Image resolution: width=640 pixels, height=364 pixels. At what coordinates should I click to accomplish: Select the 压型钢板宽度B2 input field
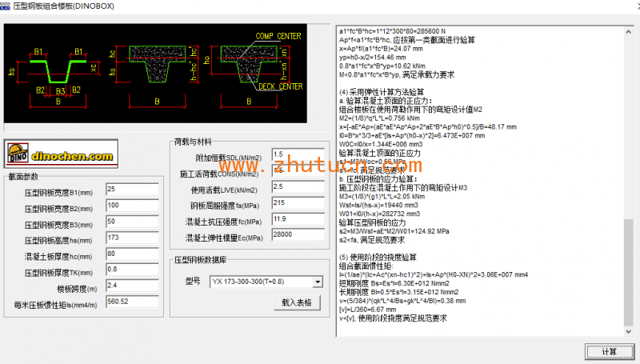(132, 206)
